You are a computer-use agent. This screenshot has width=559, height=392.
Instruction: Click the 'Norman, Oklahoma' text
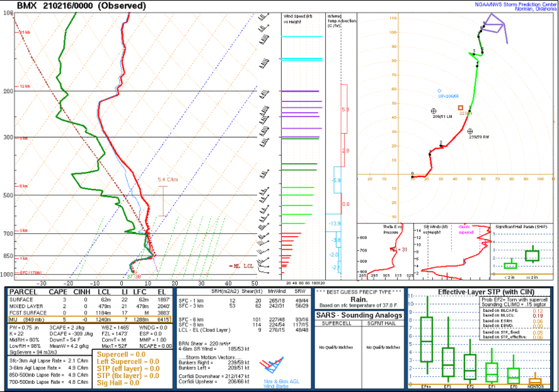click(536, 9)
